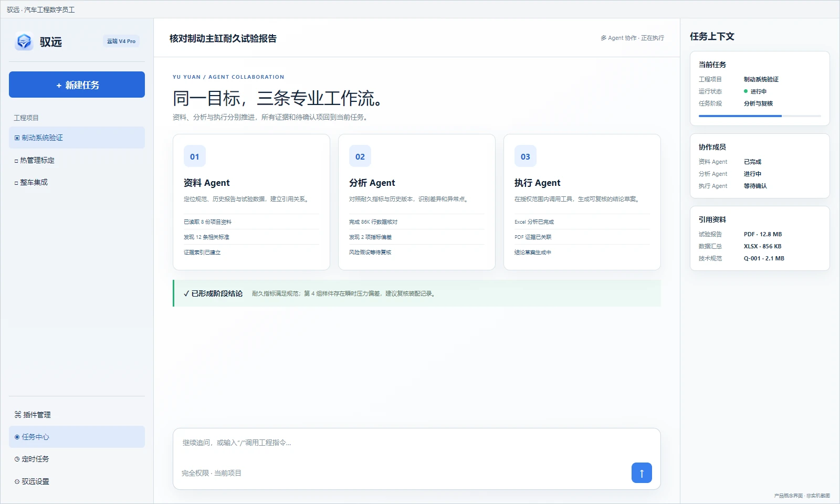Image resolution: width=840 pixels, height=504 pixels.
Task: Click the blue send arrow button
Action: [x=642, y=472]
